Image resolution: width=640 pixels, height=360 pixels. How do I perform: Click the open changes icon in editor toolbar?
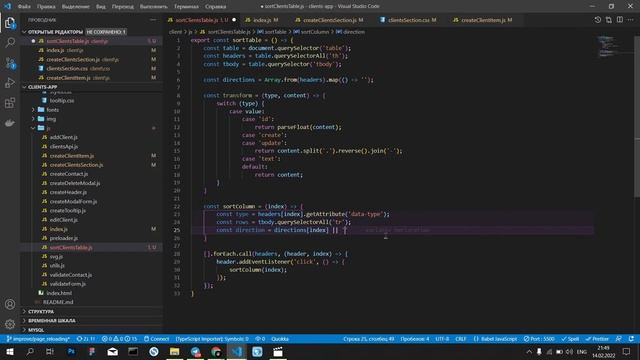609,20
